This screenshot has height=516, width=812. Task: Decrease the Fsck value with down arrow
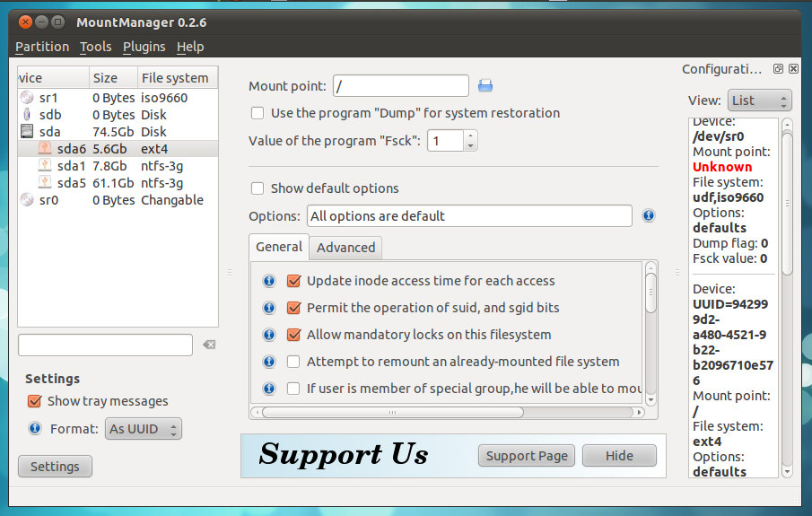point(470,146)
